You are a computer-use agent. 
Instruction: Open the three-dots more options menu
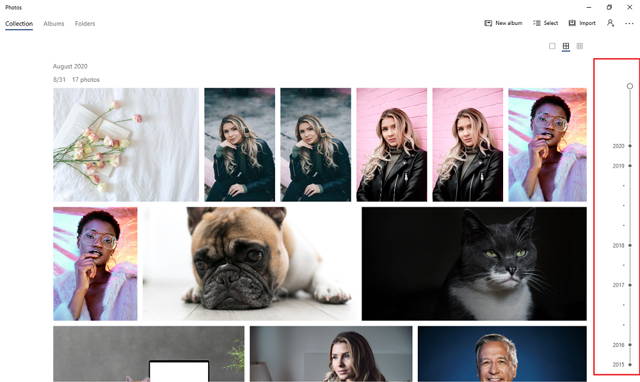(629, 24)
